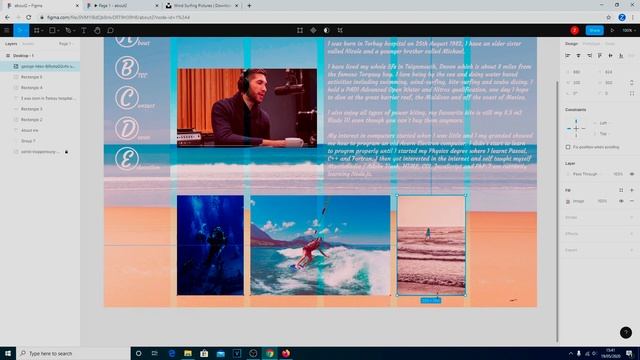Align selection vertical centers
Viewport: 640px width, 360px height.
610,56
